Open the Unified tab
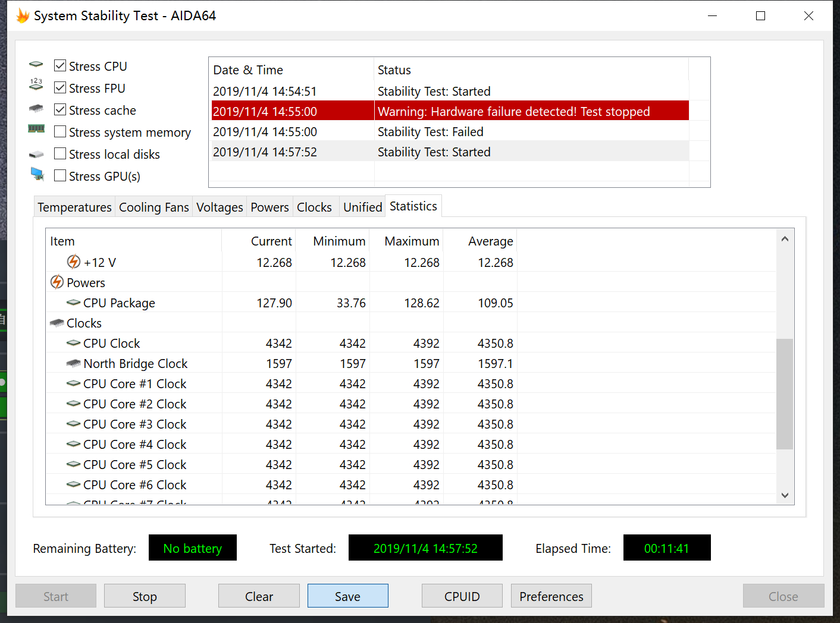Screen dimensions: 840x623 (362, 207)
